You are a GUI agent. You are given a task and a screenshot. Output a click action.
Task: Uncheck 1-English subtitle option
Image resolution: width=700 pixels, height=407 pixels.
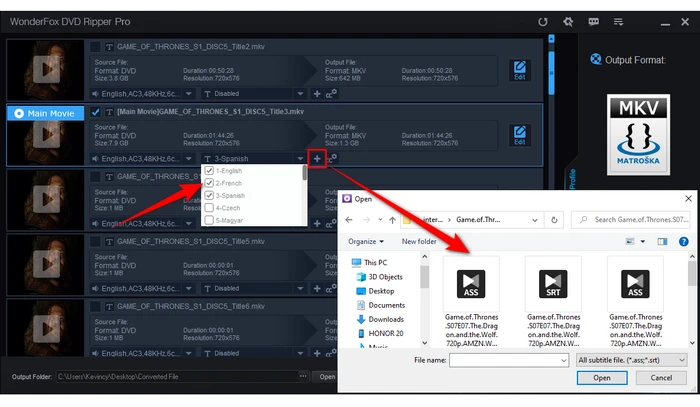pyautogui.click(x=209, y=170)
